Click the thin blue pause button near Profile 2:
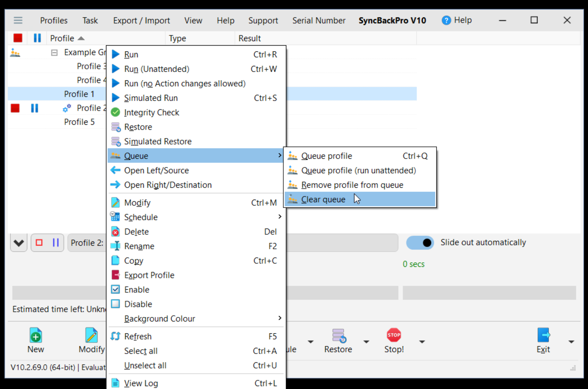Screen dimensions: 588x389 click(x=56, y=242)
